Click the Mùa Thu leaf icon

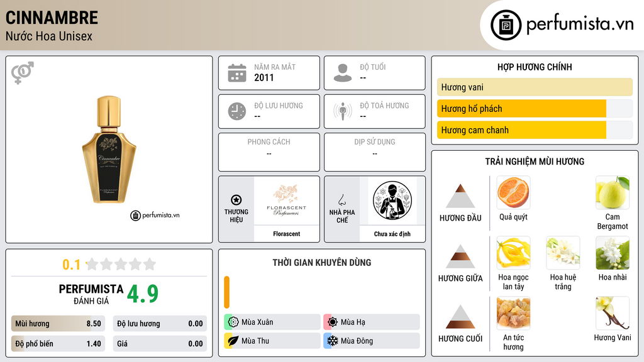[x=233, y=341]
